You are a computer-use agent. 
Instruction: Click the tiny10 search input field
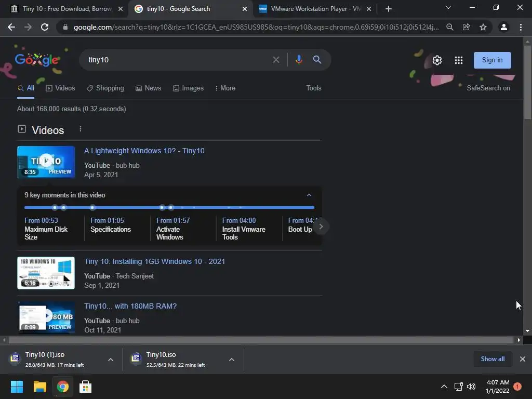click(x=177, y=60)
